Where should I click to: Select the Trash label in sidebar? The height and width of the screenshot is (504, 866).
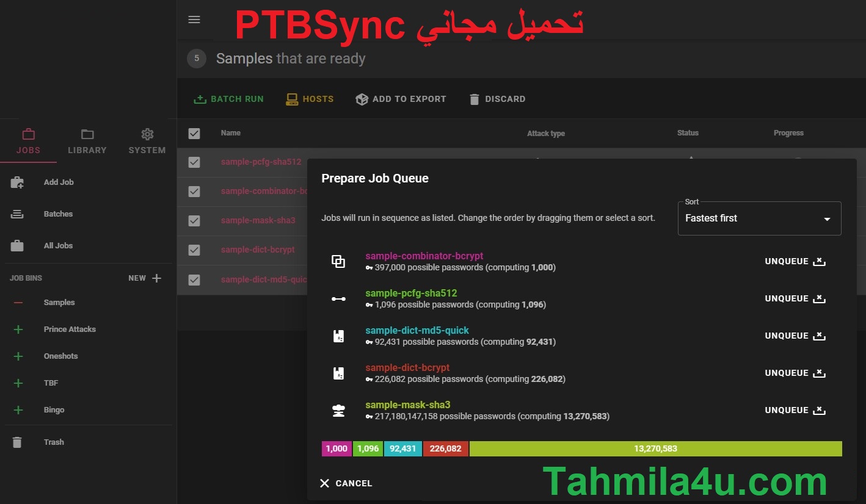pos(54,442)
